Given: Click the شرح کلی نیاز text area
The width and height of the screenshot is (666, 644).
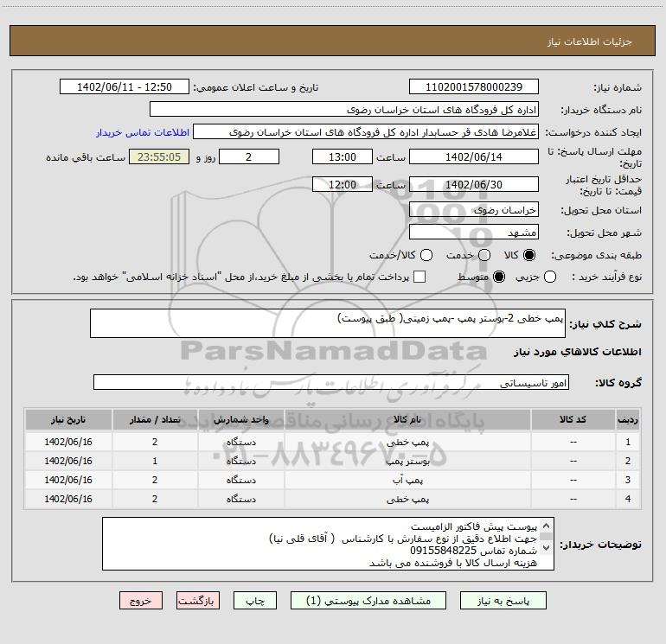Looking at the screenshot, I should click(x=328, y=323).
